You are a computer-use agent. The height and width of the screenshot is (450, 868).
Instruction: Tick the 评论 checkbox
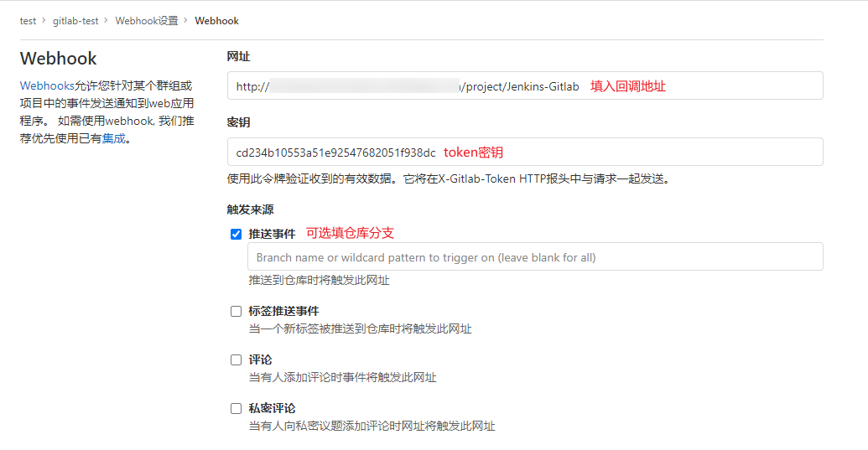tap(236, 359)
